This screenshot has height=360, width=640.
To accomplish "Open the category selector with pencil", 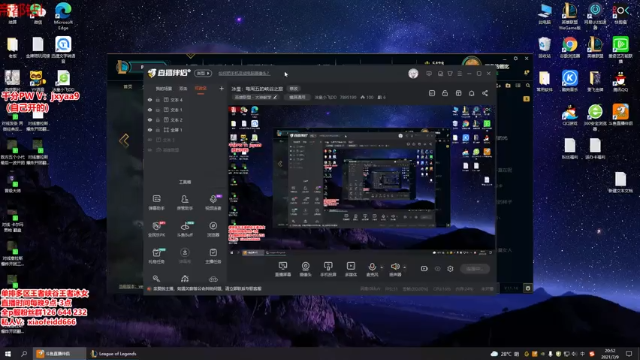I will click(x=256, y=97).
